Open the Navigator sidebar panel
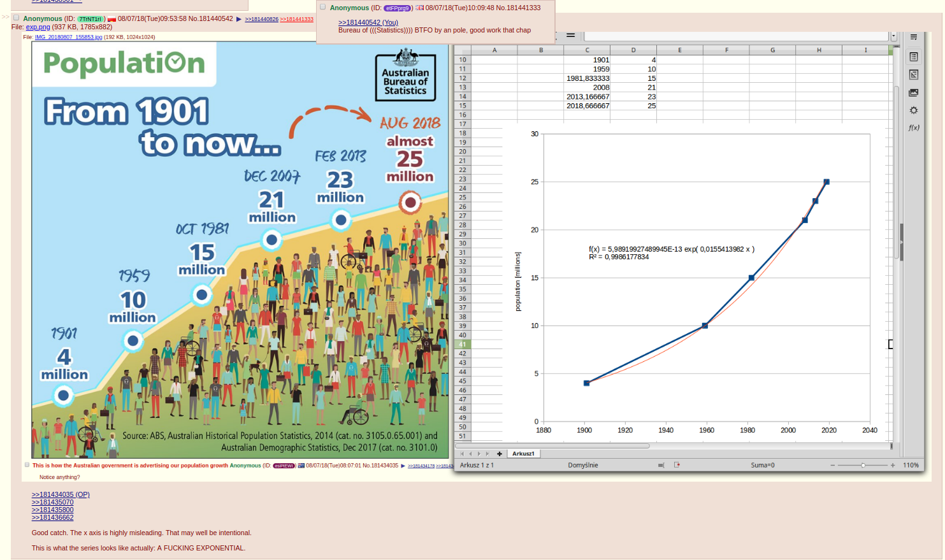This screenshot has width=945, height=560. [x=914, y=110]
